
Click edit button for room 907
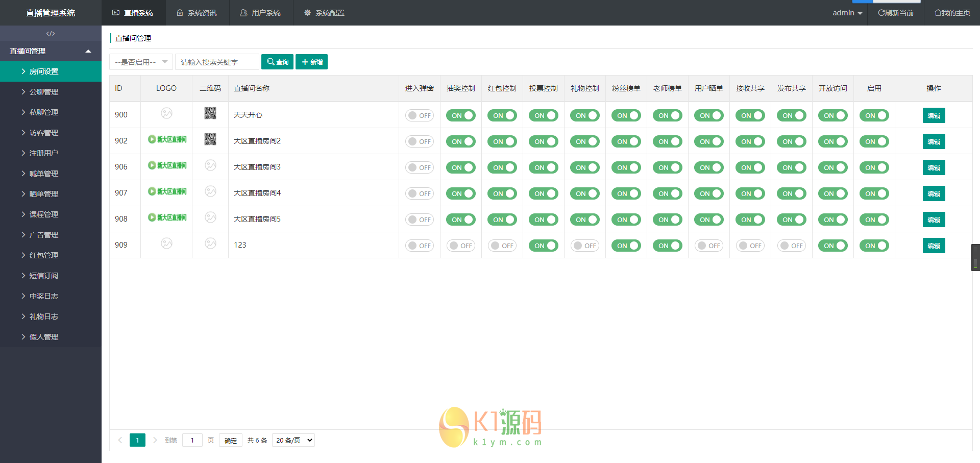934,193
